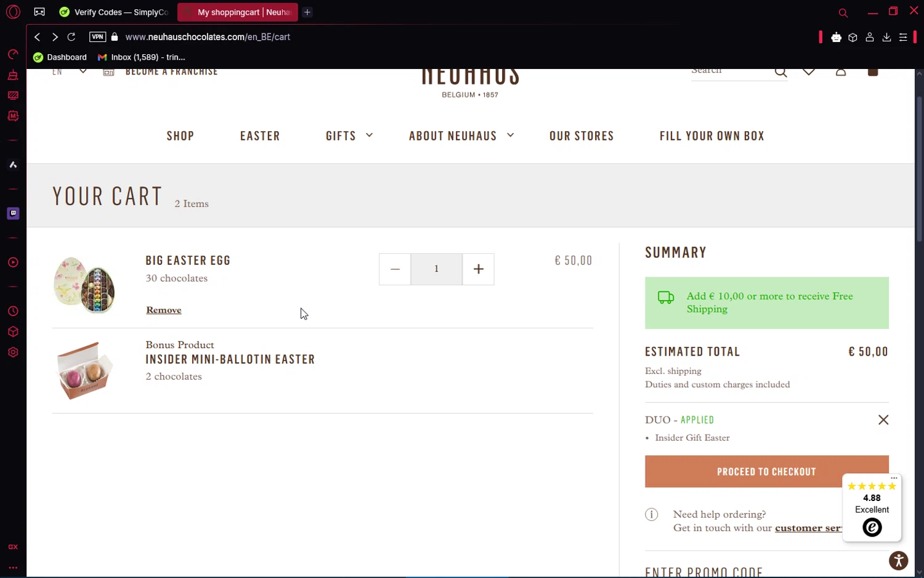Open the 4.88 Excellent rating widget
Screen dimensions: 924x578
tap(872, 507)
